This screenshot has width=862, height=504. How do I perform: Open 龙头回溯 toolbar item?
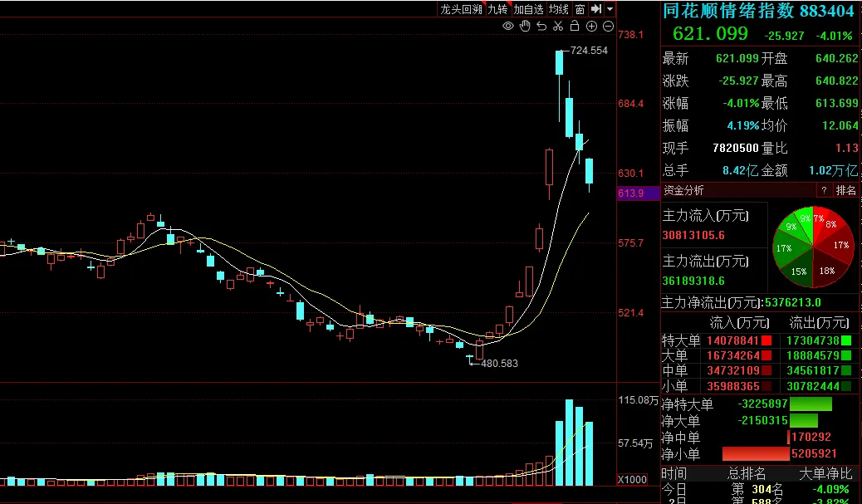[x=461, y=9]
